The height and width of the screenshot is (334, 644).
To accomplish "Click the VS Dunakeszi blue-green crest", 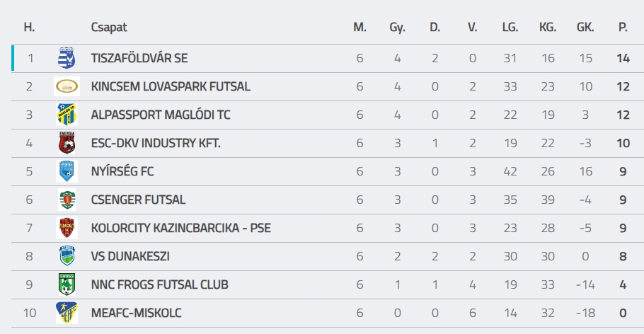I will click(x=67, y=256).
